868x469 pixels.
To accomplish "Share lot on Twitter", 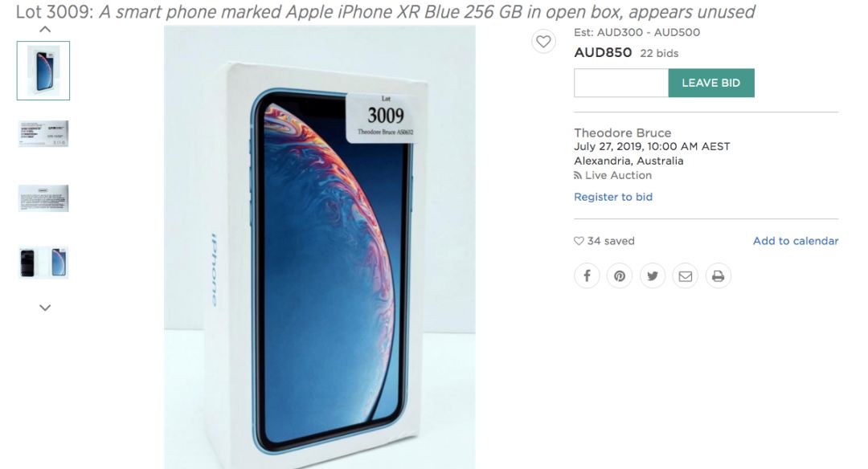I will (x=653, y=276).
